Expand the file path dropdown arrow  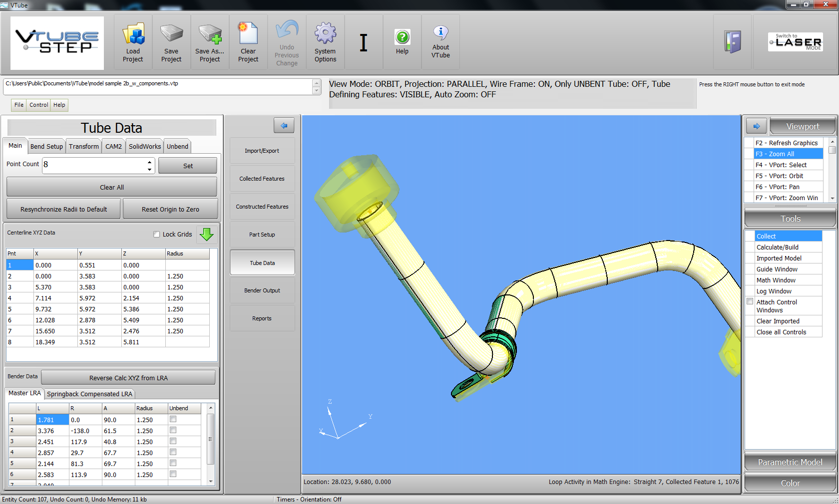click(x=316, y=90)
